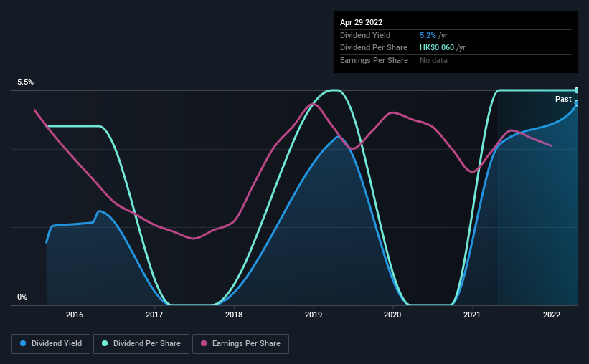The image size is (589, 364).
Task: Click the teal Dividend Per Share legend dot
Action: [105, 343]
